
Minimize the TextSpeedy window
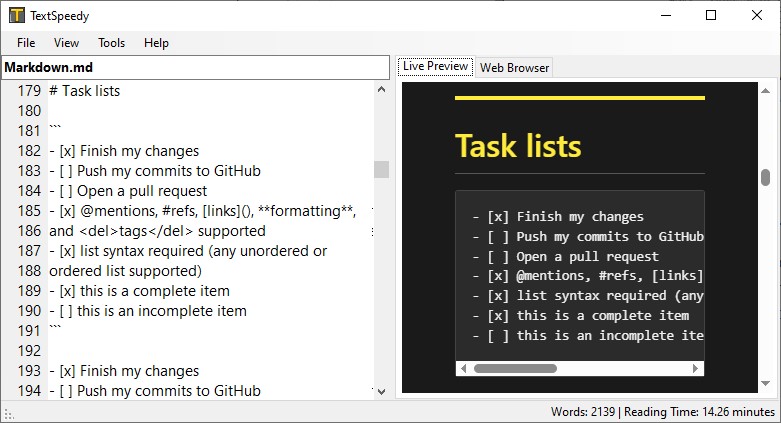(x=666, y=15)
